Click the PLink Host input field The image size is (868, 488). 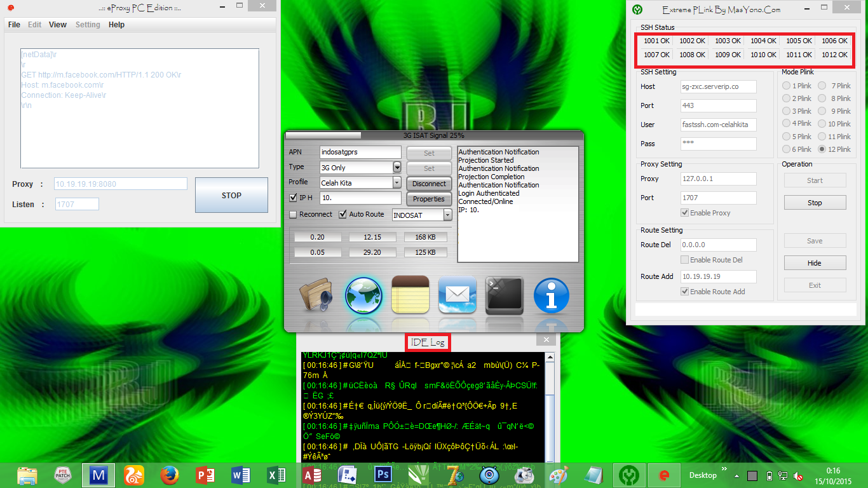[719, 86]
